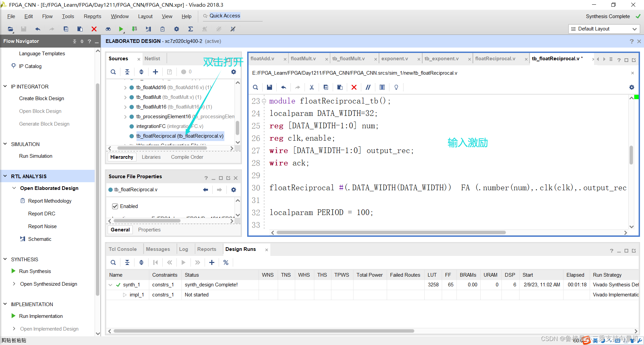Toggle the Enabled checkbox for tb_floatReciprocal.v

coord(115,206)
